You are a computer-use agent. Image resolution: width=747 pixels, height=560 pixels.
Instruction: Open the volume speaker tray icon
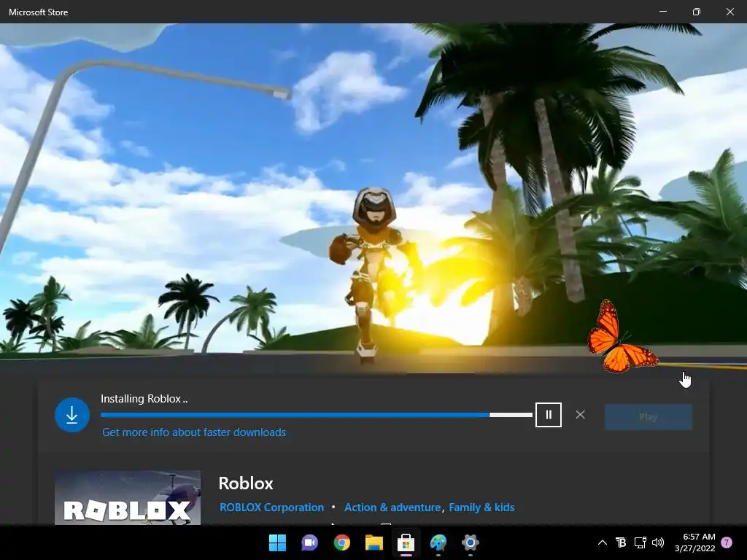coord(658,542)
